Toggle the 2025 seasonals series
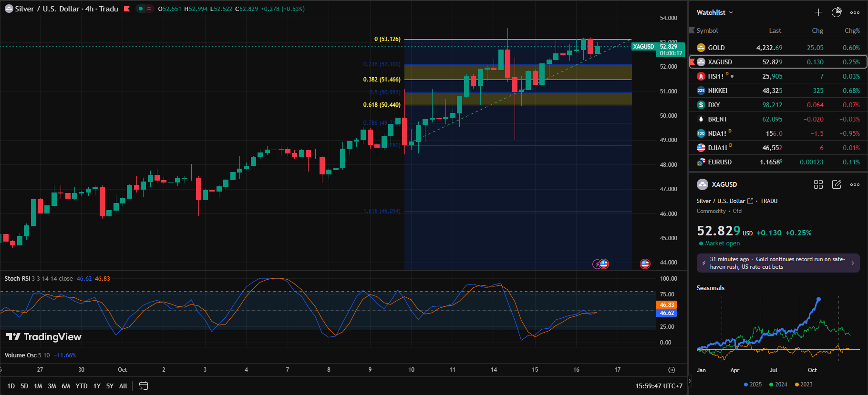Viewport: 868px width, 395px height. [753, 385]
